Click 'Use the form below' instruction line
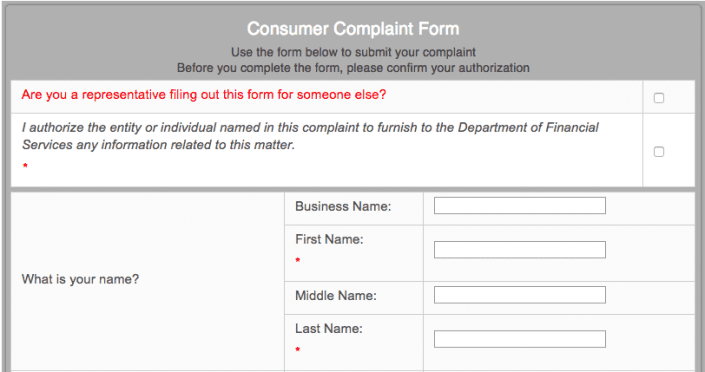 point(353,52)
